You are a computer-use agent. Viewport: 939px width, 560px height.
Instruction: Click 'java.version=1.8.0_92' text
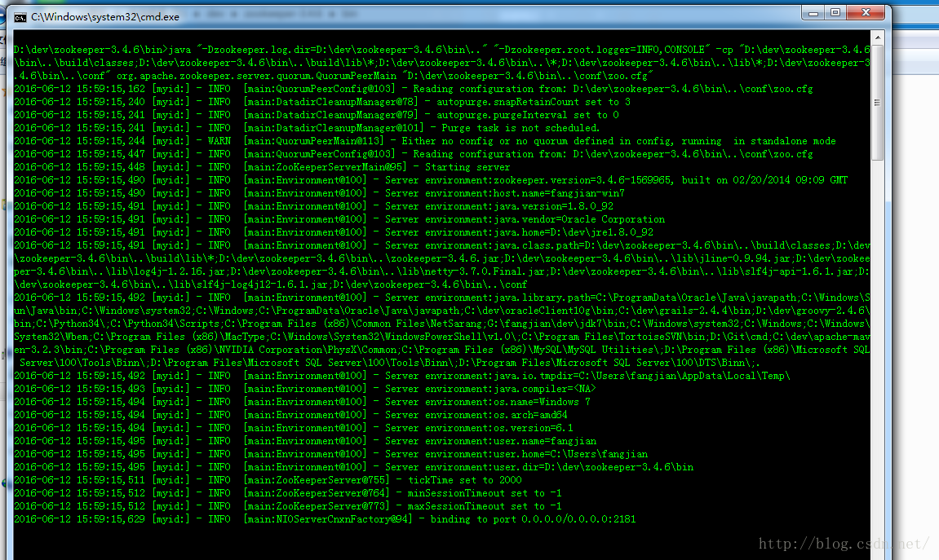pyautogui.click(x=553, y=206)
